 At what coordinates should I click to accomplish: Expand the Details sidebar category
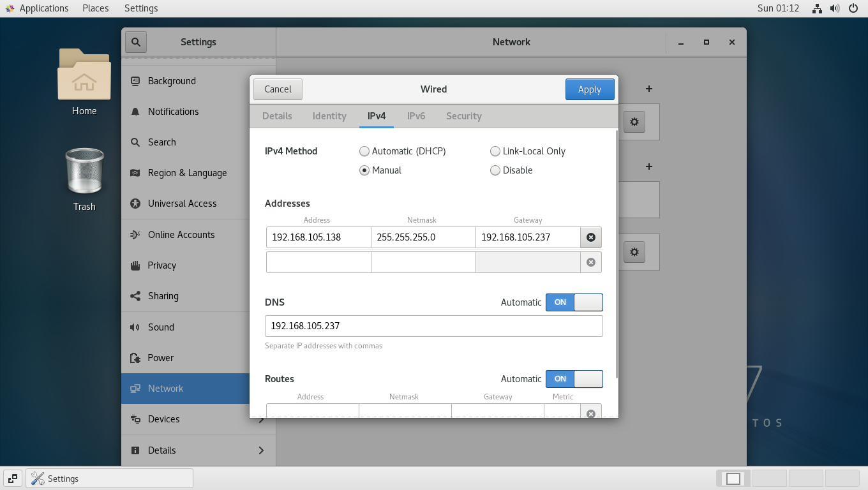click(x=198, y=450)
